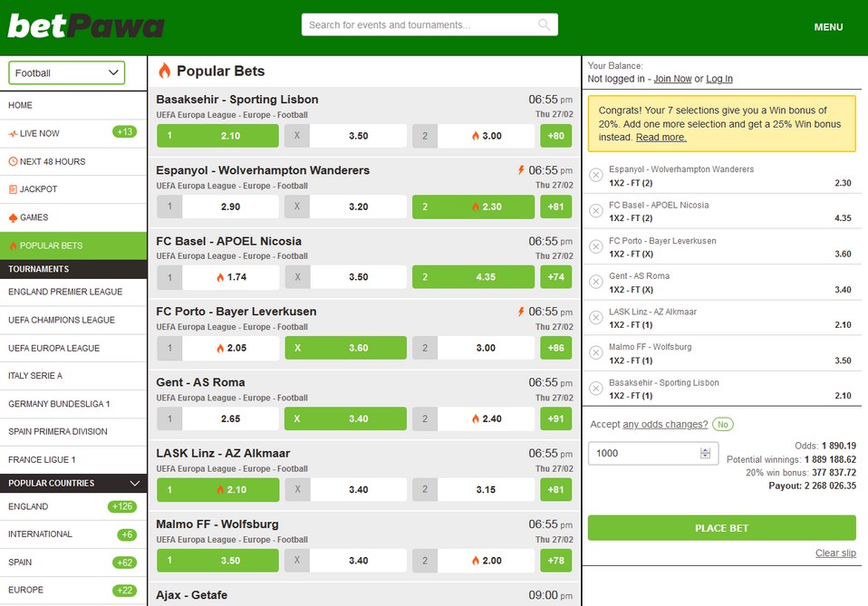Focus the events and tournaments search field
The image size is (868, 606).
(x=429, y=24)
